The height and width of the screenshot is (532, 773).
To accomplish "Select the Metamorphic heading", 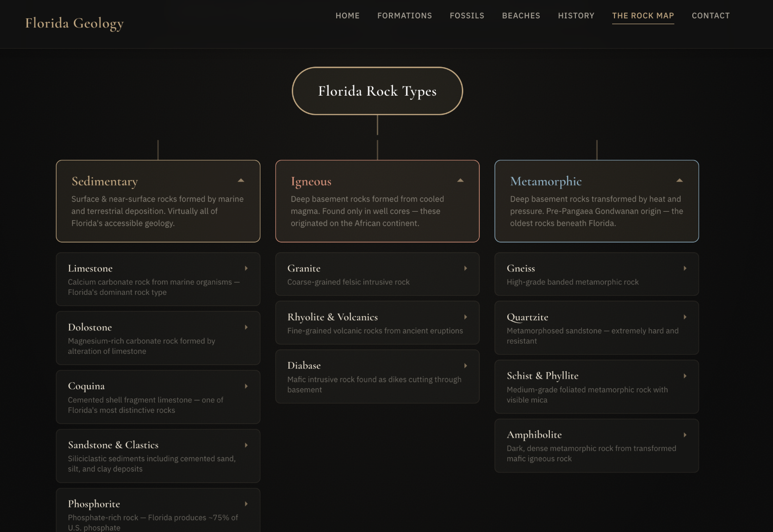I will coord(546,181).
